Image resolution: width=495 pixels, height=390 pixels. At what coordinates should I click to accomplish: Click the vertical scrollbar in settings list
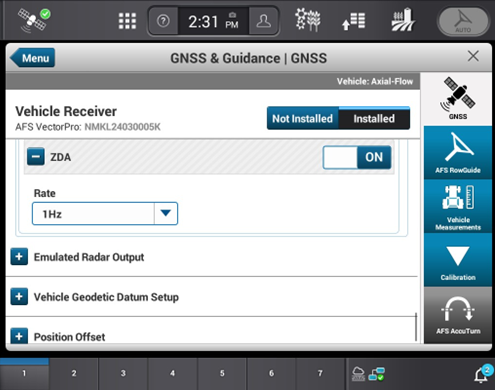(x=416, y=327)
